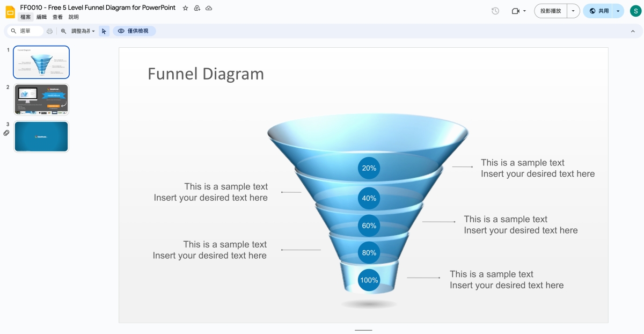Click the 100% circle on the funnel

pyautogui.click(x=369, y=280)
